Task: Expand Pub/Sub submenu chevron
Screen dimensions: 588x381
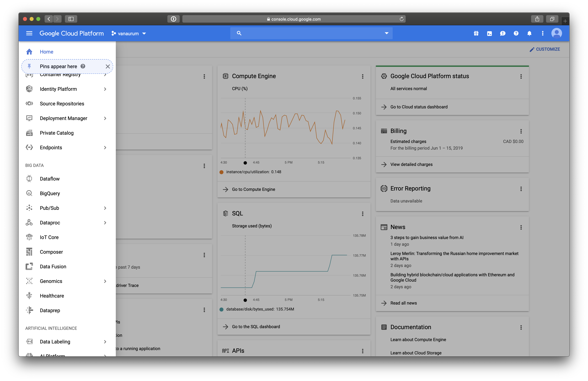Action: tap(105, 208)
